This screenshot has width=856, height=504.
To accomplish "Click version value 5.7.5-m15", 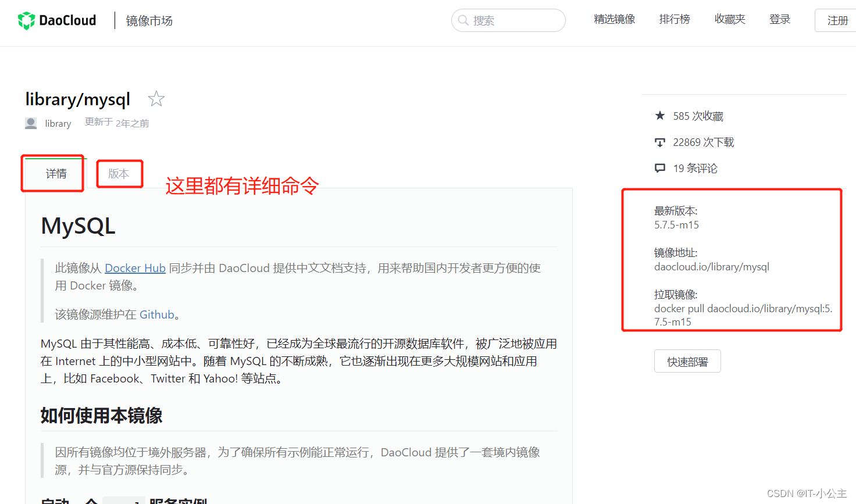I will pos(677,225).
